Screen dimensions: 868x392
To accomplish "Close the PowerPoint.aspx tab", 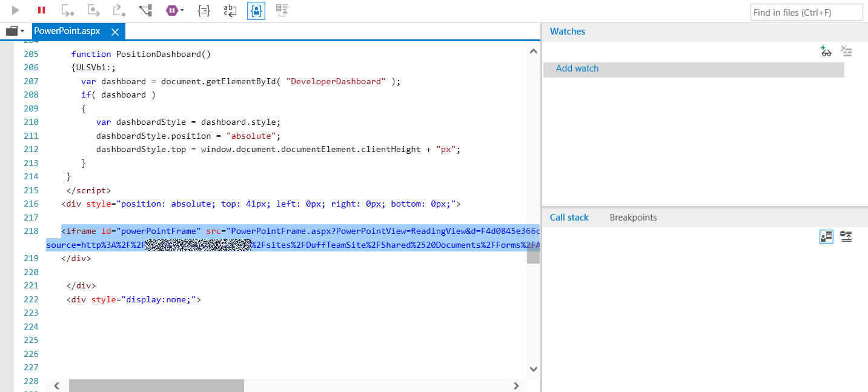I will (115, 32).
